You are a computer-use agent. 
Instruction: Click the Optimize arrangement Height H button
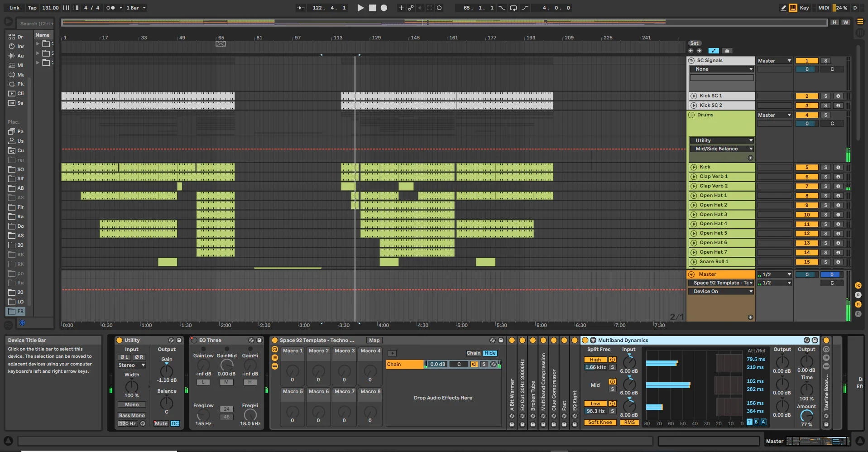click(834, 22)
